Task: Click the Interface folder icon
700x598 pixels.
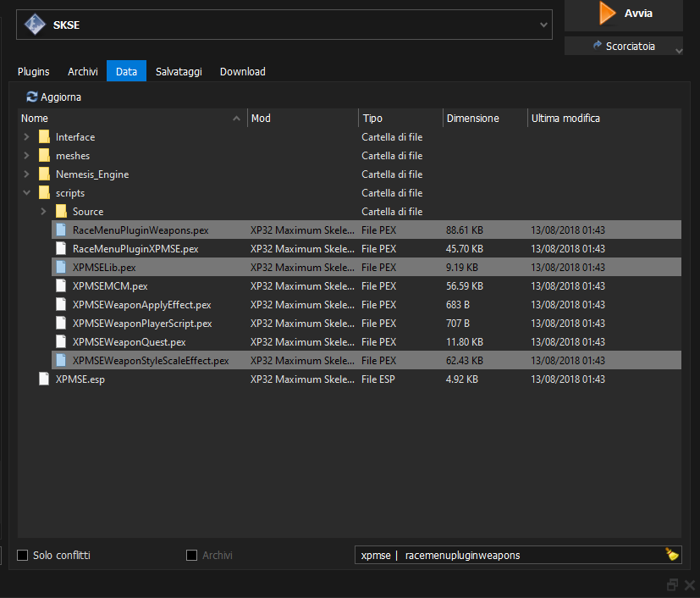Action: [x=44, y=136]
